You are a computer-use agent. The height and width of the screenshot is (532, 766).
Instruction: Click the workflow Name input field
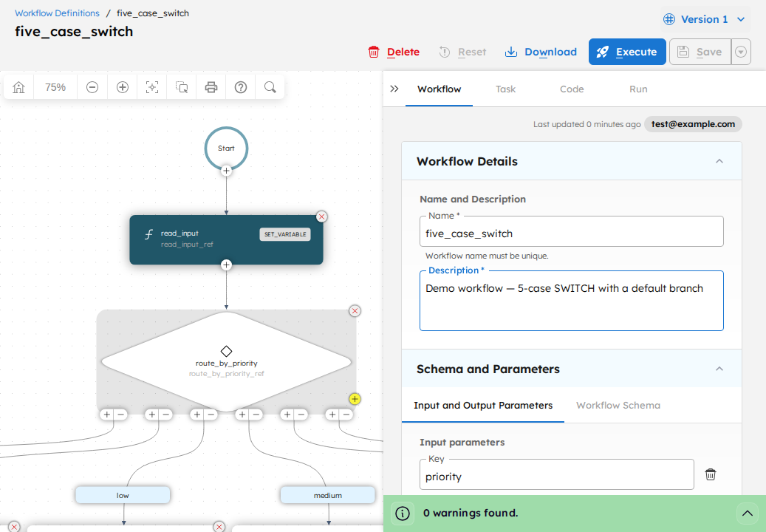point(572,231)
